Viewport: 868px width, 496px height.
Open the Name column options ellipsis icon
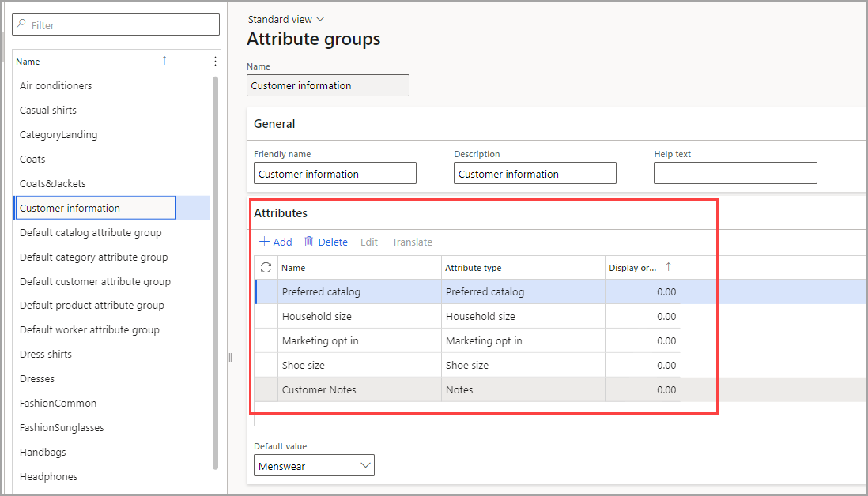pos(214,61)
